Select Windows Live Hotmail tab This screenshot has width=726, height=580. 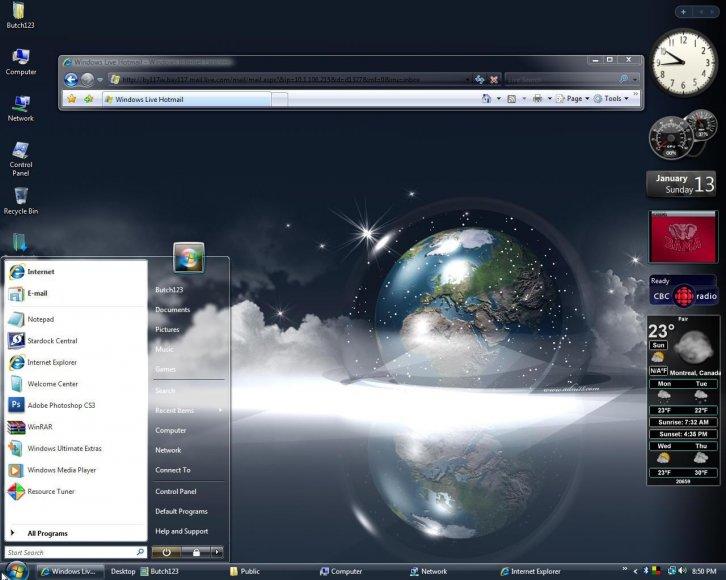point(187,99)
